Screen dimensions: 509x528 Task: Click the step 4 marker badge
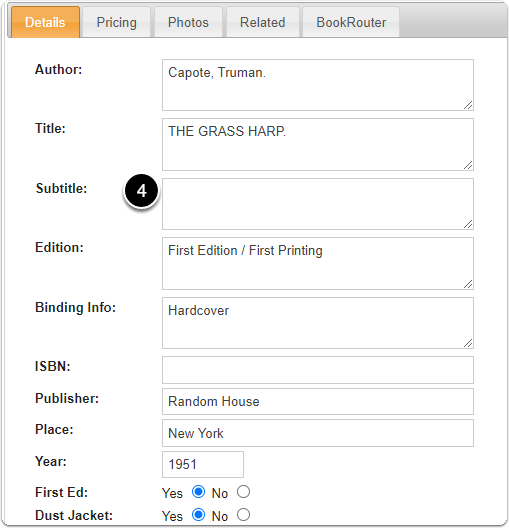[x=141, y=191]
